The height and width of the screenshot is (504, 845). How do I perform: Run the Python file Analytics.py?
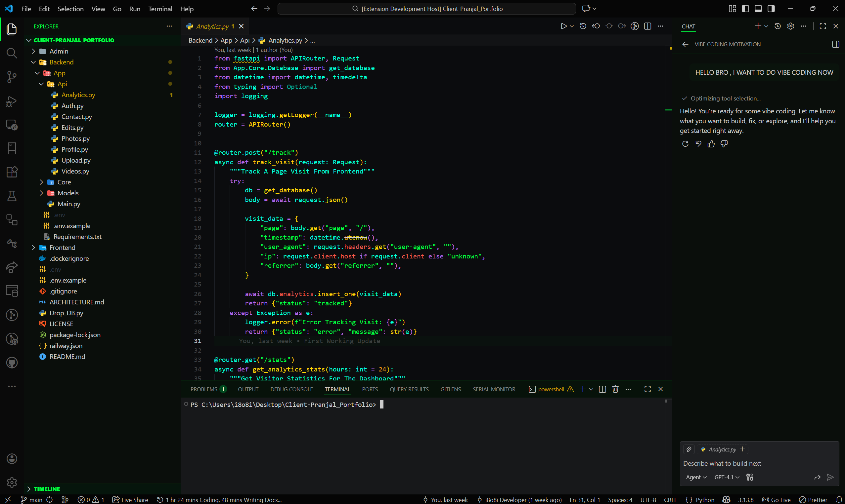point(563,26)
